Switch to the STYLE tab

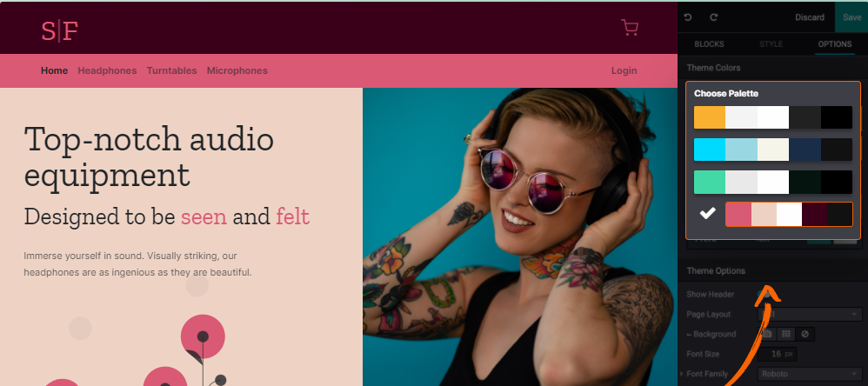[x=771, y=44]
